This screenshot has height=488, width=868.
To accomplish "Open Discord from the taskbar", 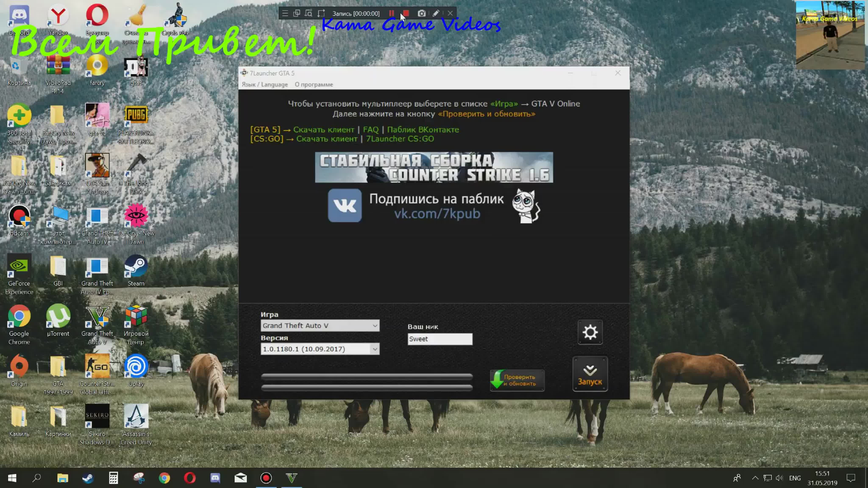I will 215,478.
